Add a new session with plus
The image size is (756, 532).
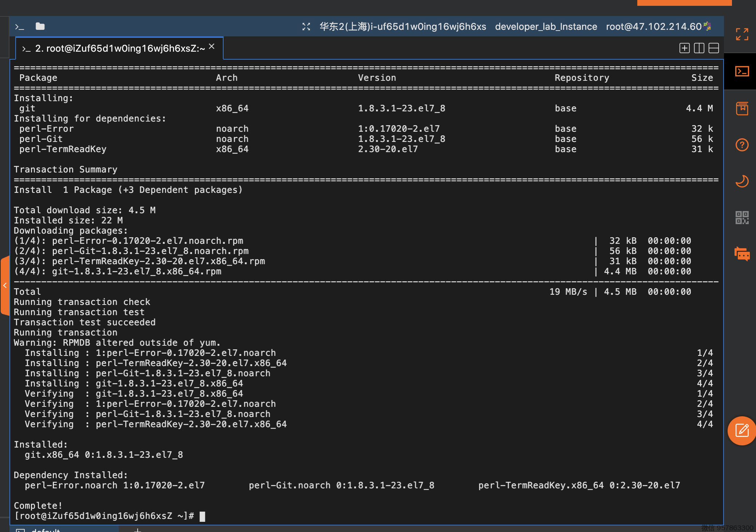(138, 529)
